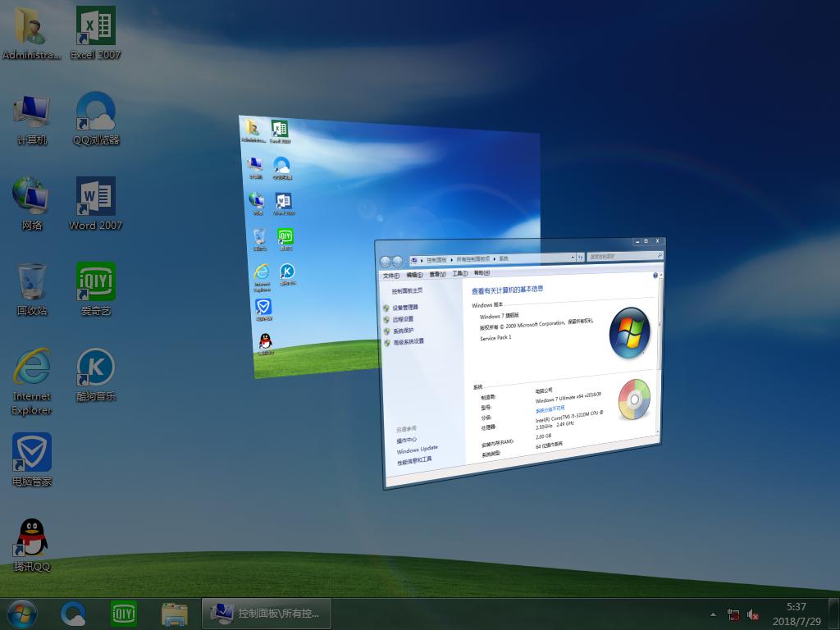
Task: Click the muted volume tray icon
Action: [x=753, y=614]
